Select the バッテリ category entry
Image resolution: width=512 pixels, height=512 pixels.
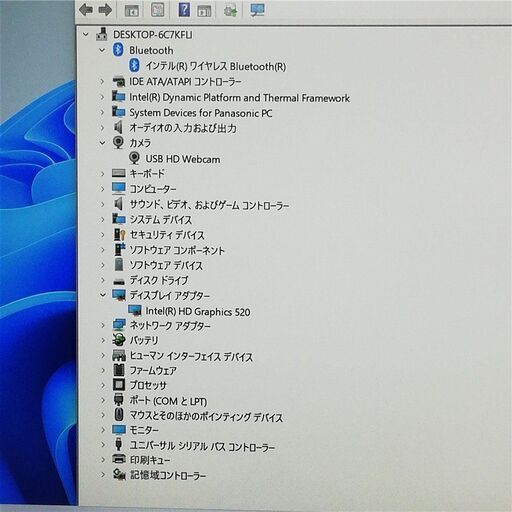[144, 340]
